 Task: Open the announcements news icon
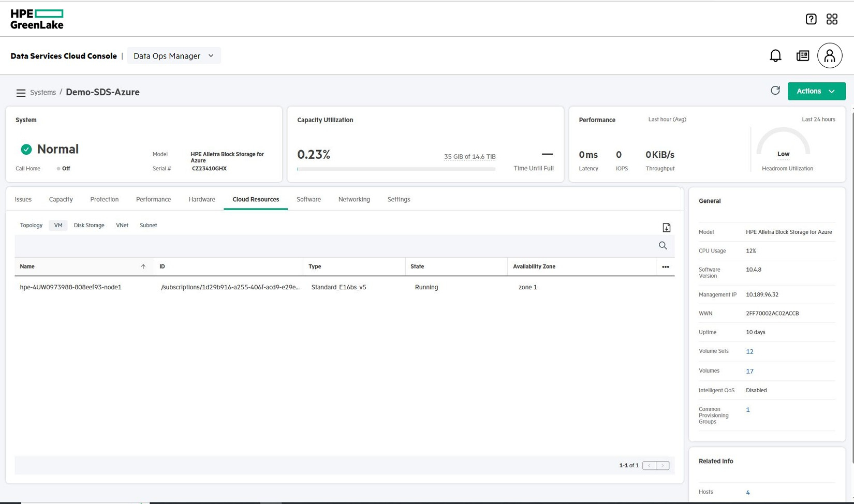pyautogui.click(x=803, y=55)
